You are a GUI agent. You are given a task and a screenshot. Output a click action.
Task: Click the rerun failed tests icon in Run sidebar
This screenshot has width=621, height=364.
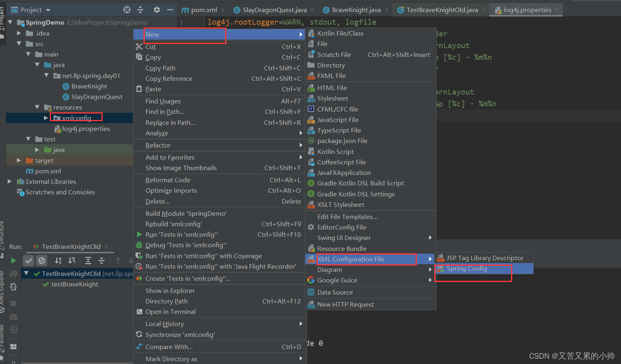tap(13, 274)
